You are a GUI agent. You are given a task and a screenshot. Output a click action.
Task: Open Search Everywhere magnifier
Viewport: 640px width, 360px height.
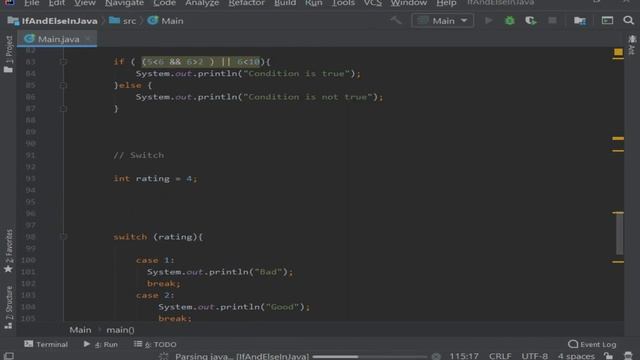coord(629,20)
